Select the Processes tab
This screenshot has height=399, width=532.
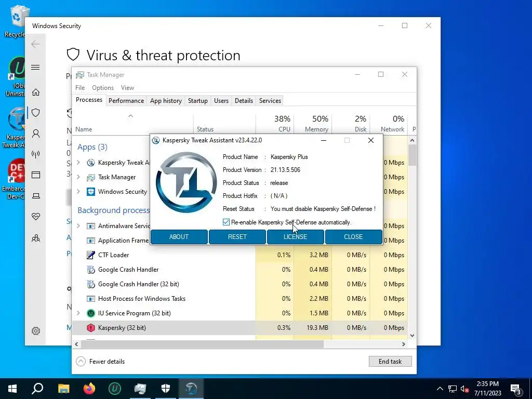coord(89,100)
